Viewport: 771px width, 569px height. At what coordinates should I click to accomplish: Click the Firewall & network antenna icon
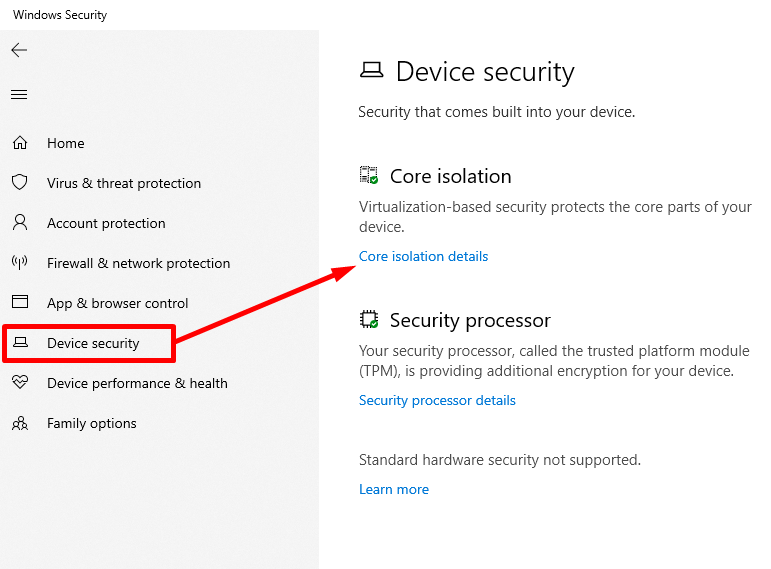(x=19, y=263)
